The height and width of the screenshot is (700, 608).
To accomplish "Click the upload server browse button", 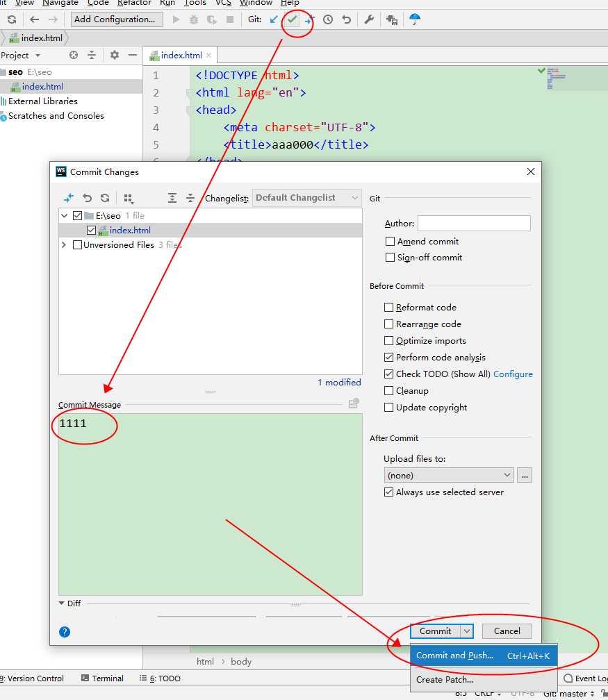I will coord(525,476).
